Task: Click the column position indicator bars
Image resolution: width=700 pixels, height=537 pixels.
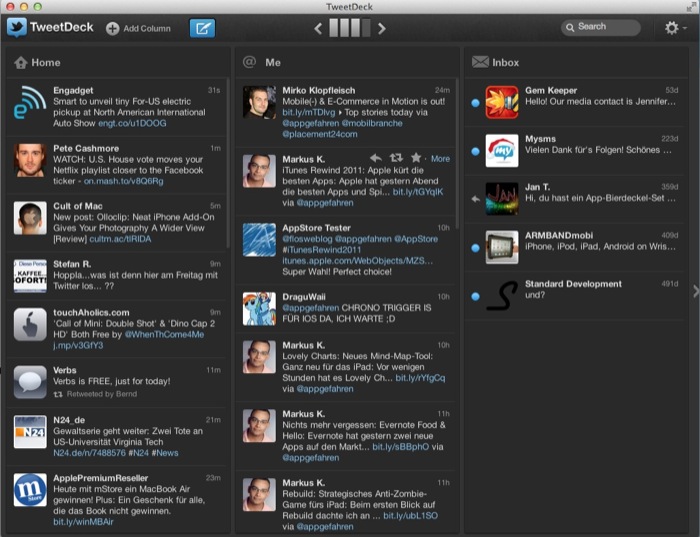Action: point(349,28)
